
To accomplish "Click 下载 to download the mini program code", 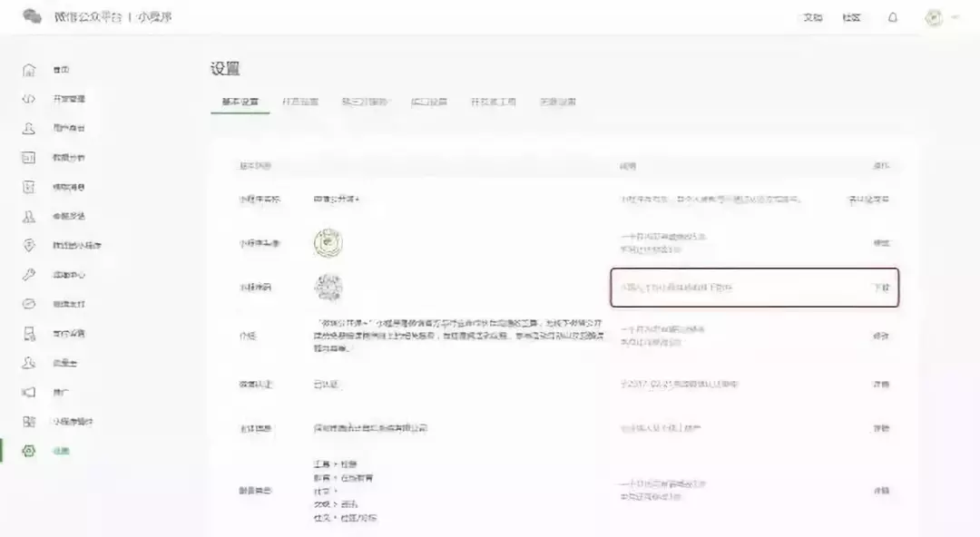I will (880, 288).
